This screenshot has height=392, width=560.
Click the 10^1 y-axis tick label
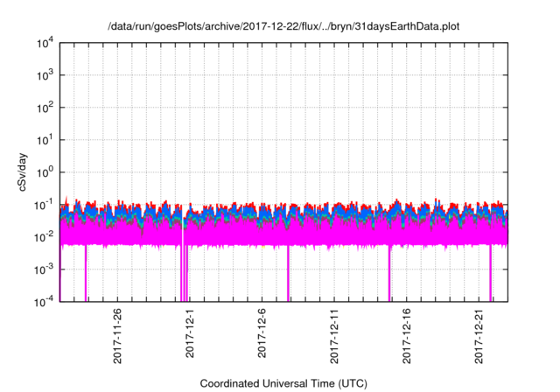[45, 140]
